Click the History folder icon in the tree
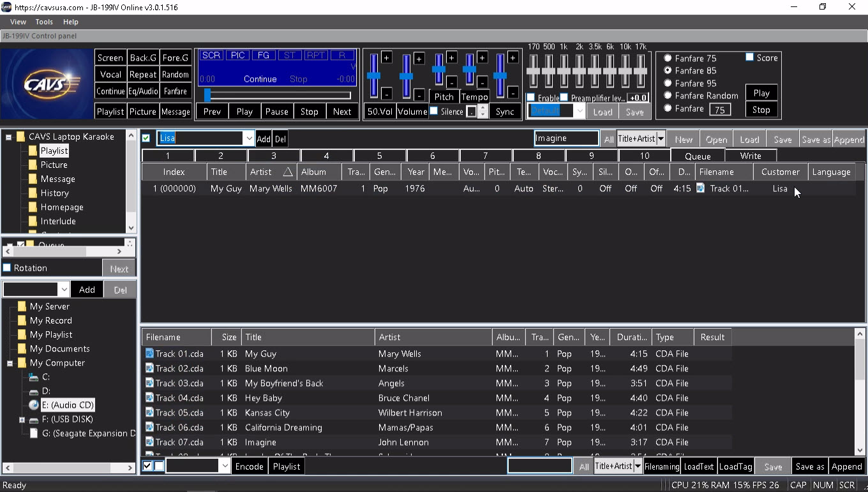This screenshot has width=868, height=492. 33,193
